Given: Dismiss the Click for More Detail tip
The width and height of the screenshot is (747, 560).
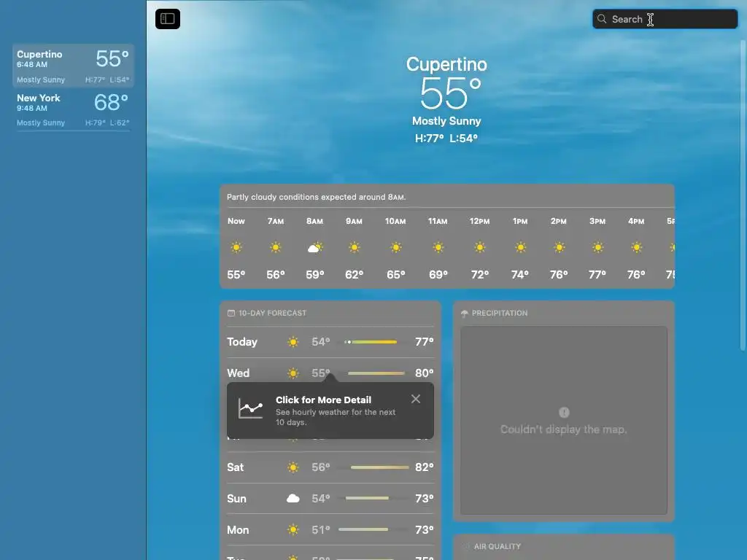Looking at the screenshot, I should 415,399.
